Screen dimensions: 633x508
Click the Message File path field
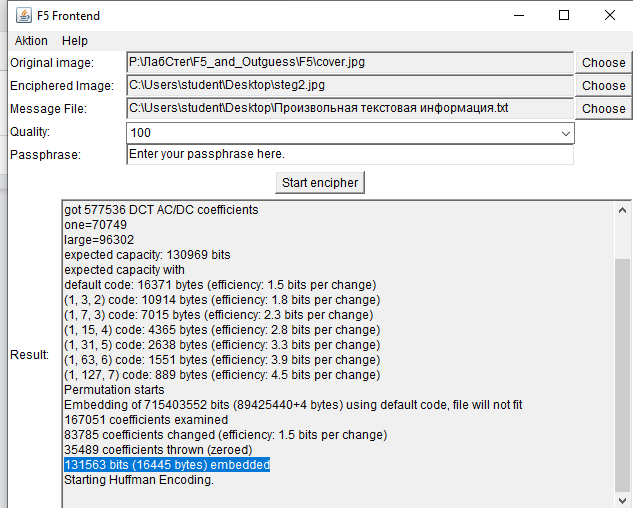350,109
